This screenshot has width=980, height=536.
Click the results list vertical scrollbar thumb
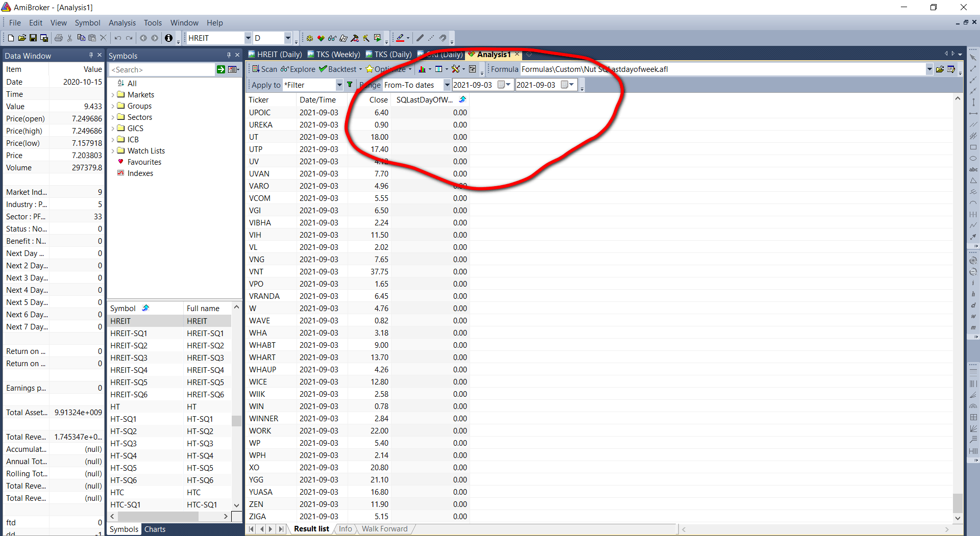[958, 502]
